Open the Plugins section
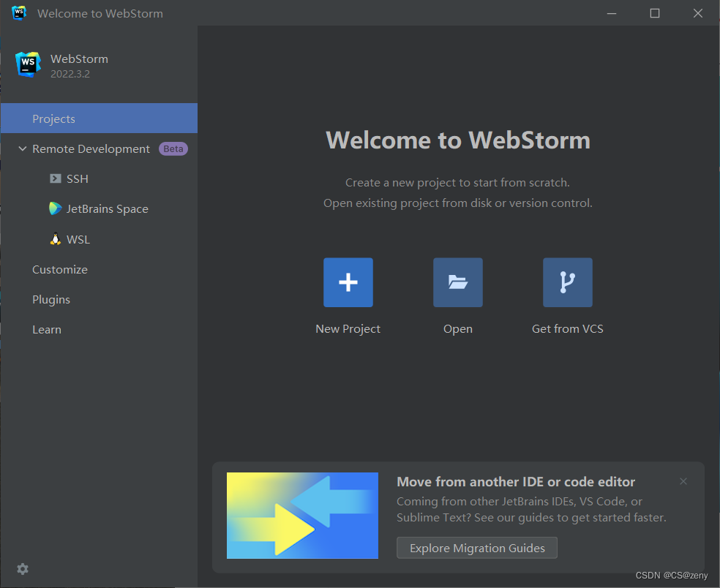 click(51, 299)
